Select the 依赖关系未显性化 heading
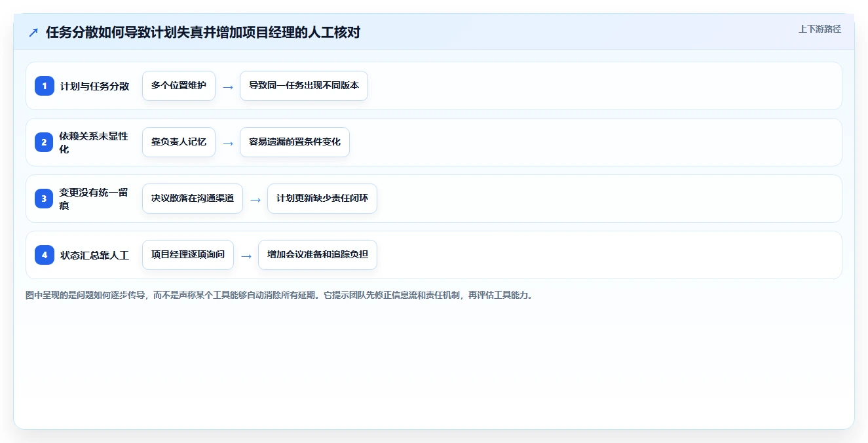Screen dimensions: 868x443 (95, 142)
